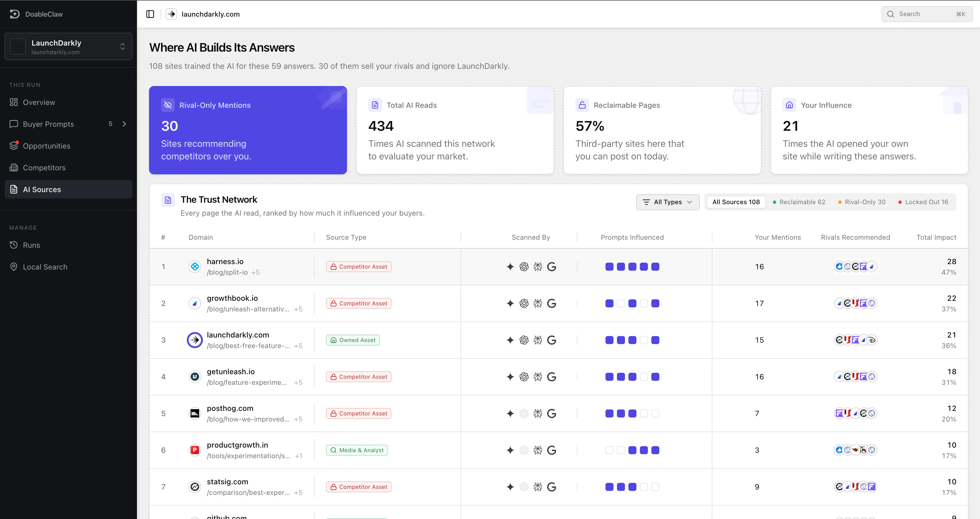Click the launchdarkly.com row logo icon
Viewport: 980px width, 519px height.
tap(195, 340)
